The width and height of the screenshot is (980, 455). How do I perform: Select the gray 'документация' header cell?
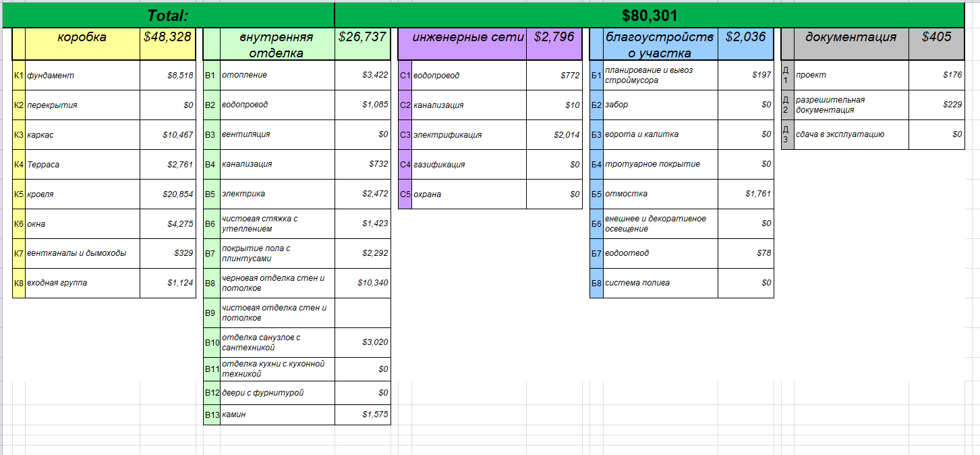[851, 44]
